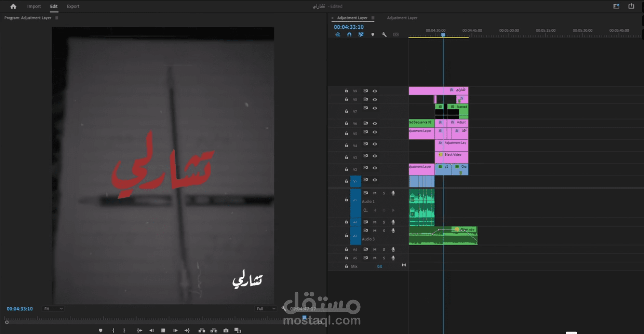The width and height of the screenshot is (644, 334).
Task: Switch to the Import tab
Action: point(34,6)
